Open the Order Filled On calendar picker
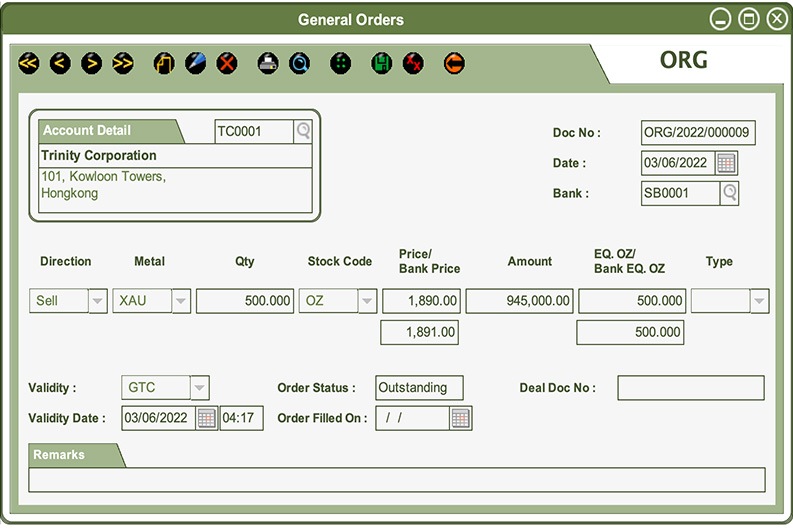The height and width of the screenshot is (529, 793). 461,418
